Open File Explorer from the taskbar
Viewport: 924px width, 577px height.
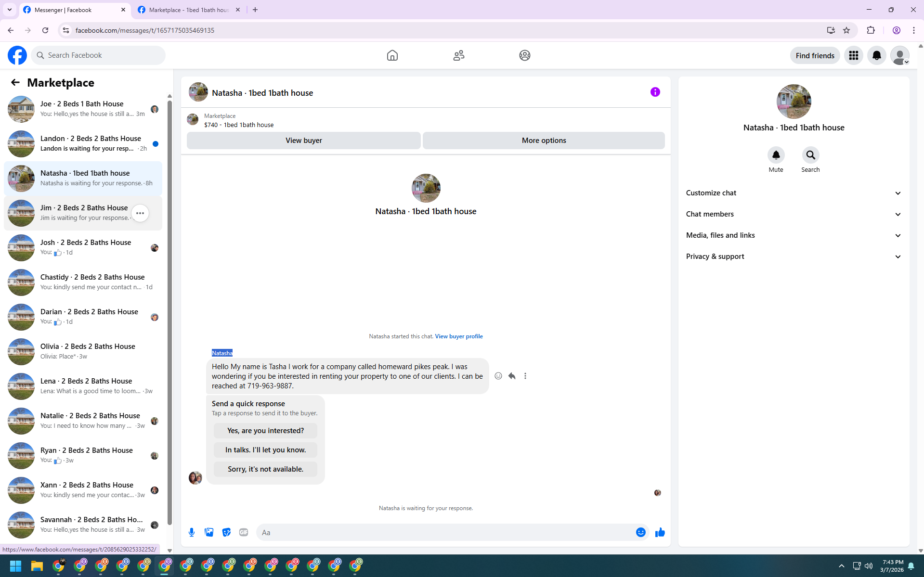(37, 566)
